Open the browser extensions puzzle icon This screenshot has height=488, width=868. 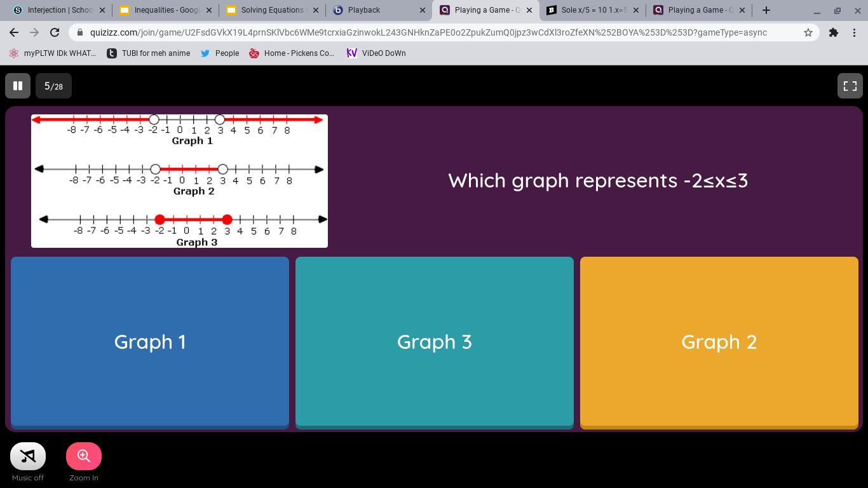[834, 32]
